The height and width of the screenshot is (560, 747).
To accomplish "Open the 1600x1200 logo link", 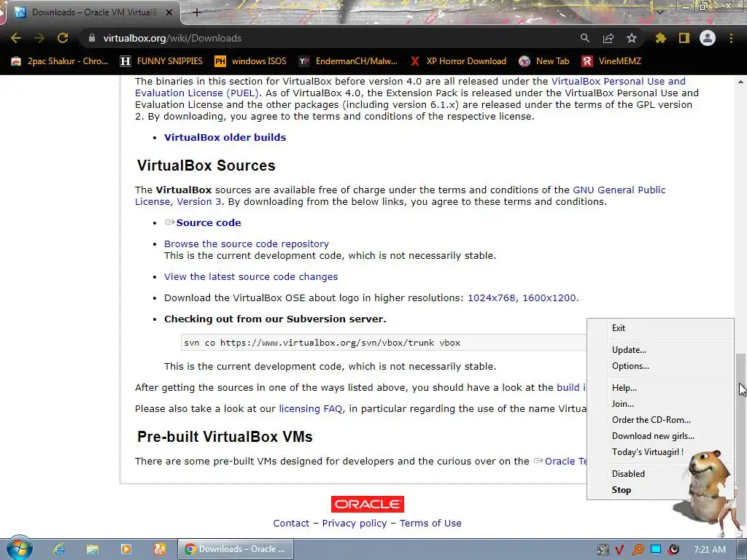I will [x=549, y=298].
